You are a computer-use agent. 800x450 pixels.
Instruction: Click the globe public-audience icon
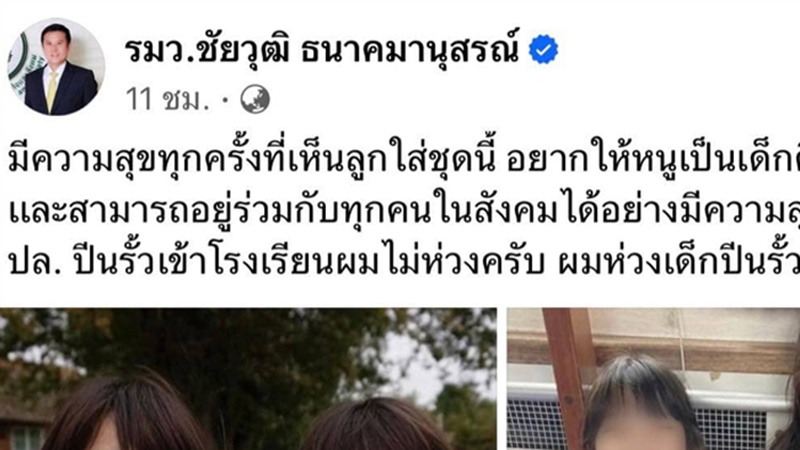coord(255,99)
